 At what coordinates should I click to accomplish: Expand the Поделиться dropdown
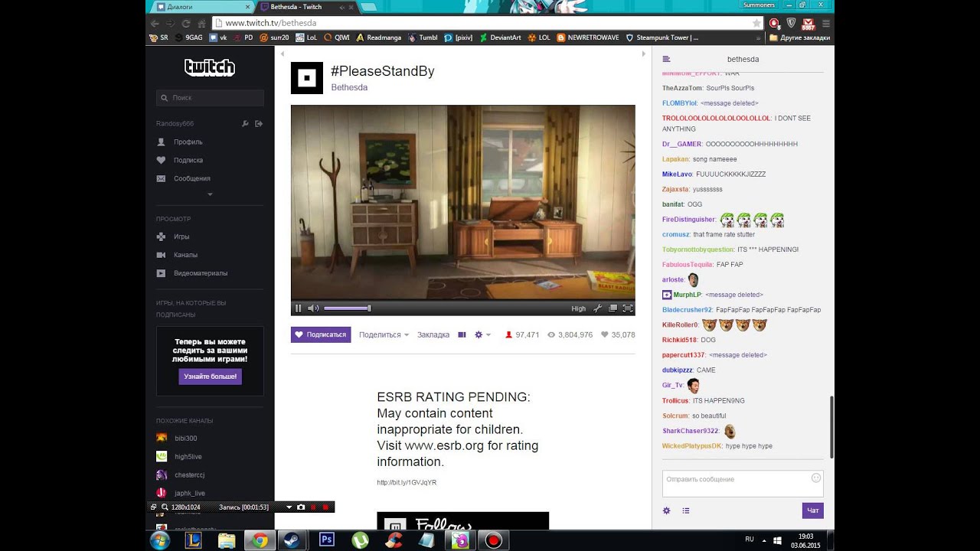click(x=384, y=334)
